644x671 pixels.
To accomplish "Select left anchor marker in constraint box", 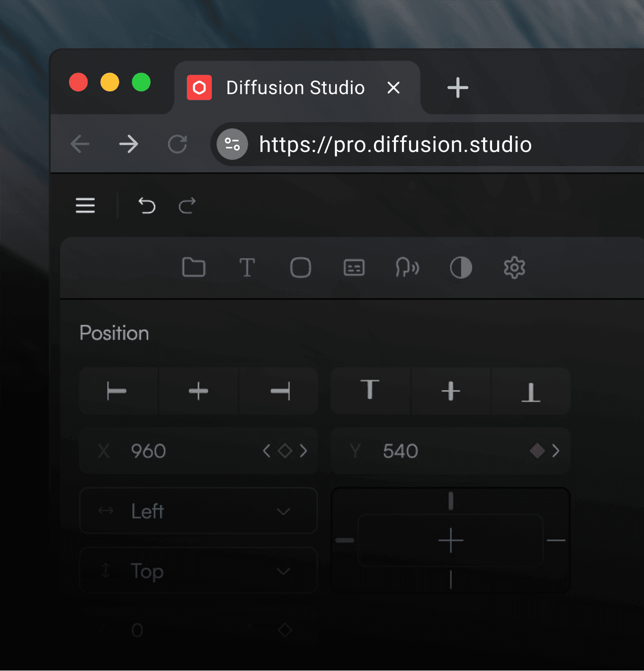I will point(345,540).
